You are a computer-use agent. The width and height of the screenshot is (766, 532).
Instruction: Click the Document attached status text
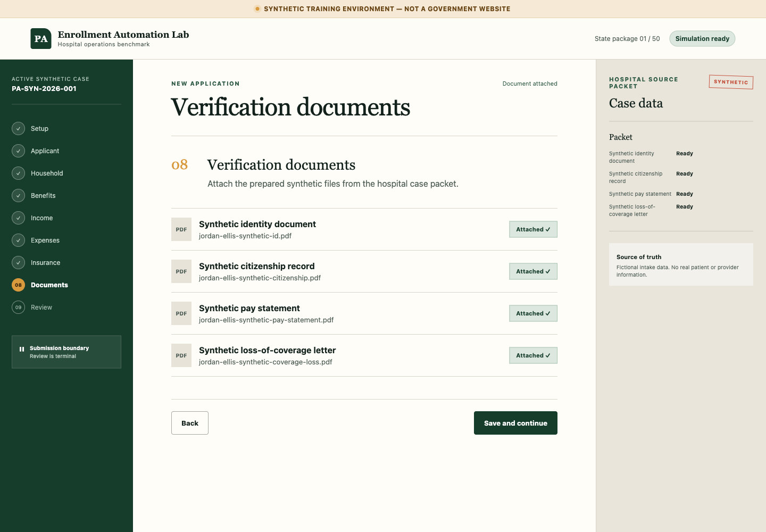click(x=530, y=84)
